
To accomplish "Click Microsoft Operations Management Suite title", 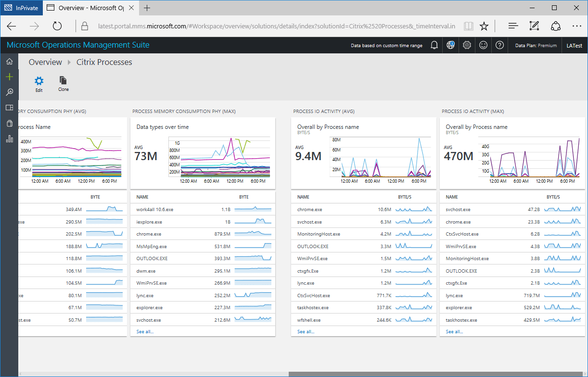I will (78, 45).
